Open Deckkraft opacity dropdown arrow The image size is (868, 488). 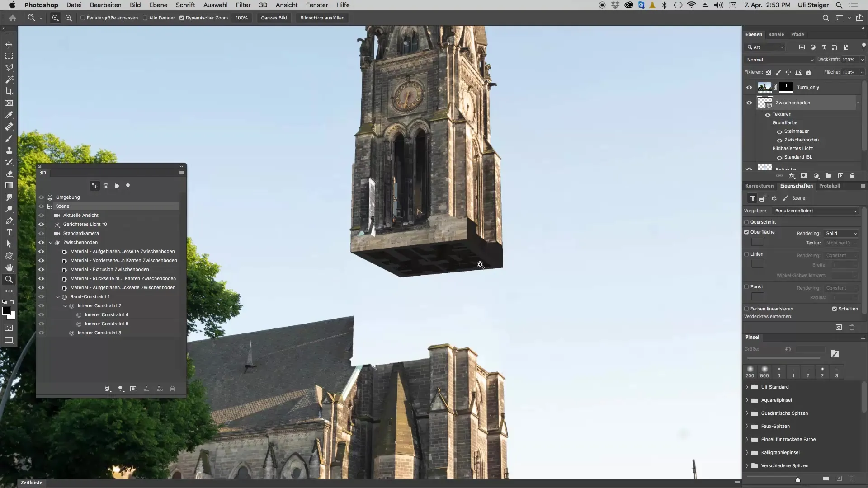coord(862,60)
